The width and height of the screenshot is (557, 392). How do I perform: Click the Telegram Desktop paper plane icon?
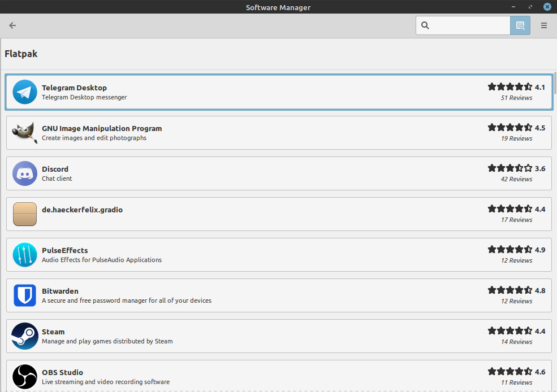(x=24, y=92)
